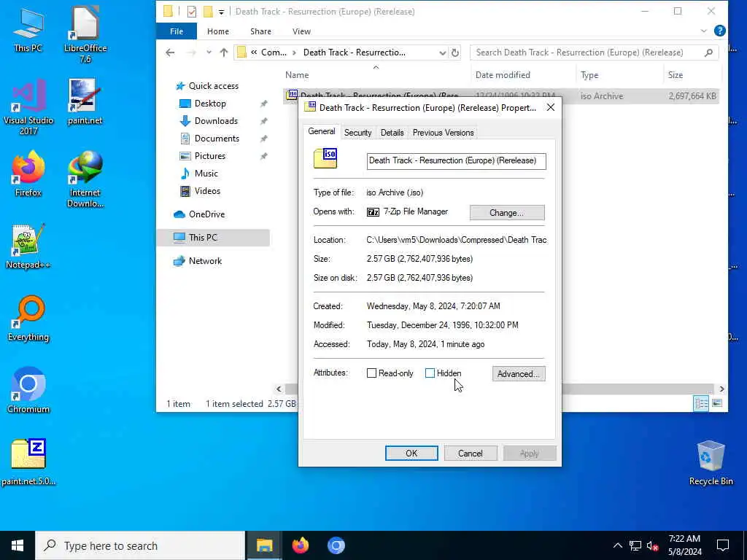
Task: Open paint.net desktop shortcut
Action: [85, 102]
